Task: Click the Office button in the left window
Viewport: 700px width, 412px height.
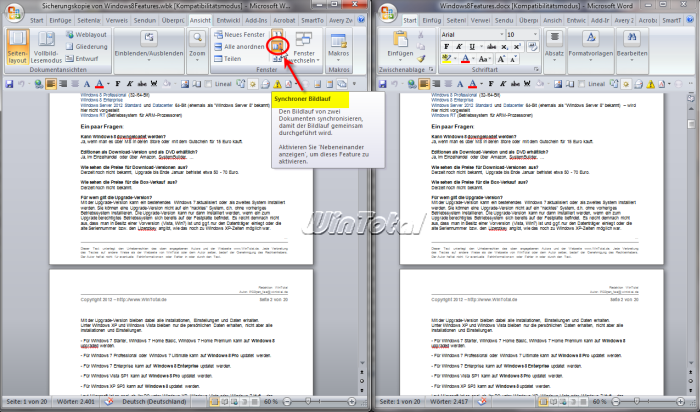Action: coord(14,12)
